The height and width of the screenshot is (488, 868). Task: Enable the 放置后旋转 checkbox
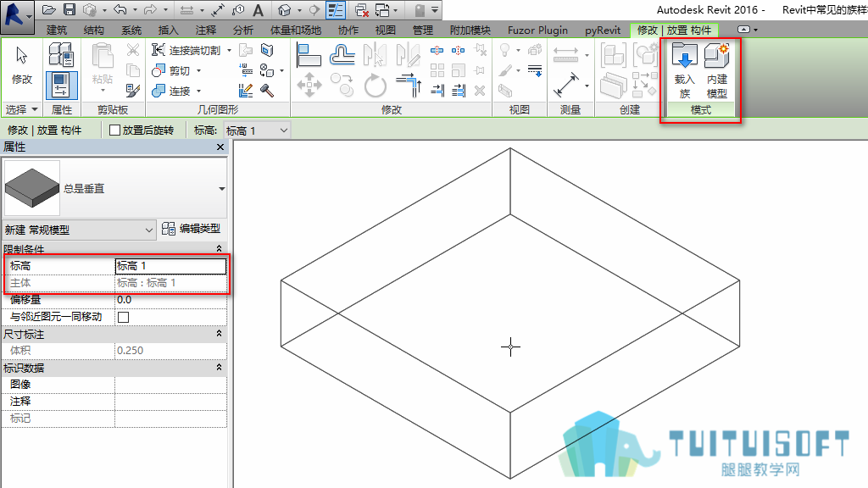115,130
